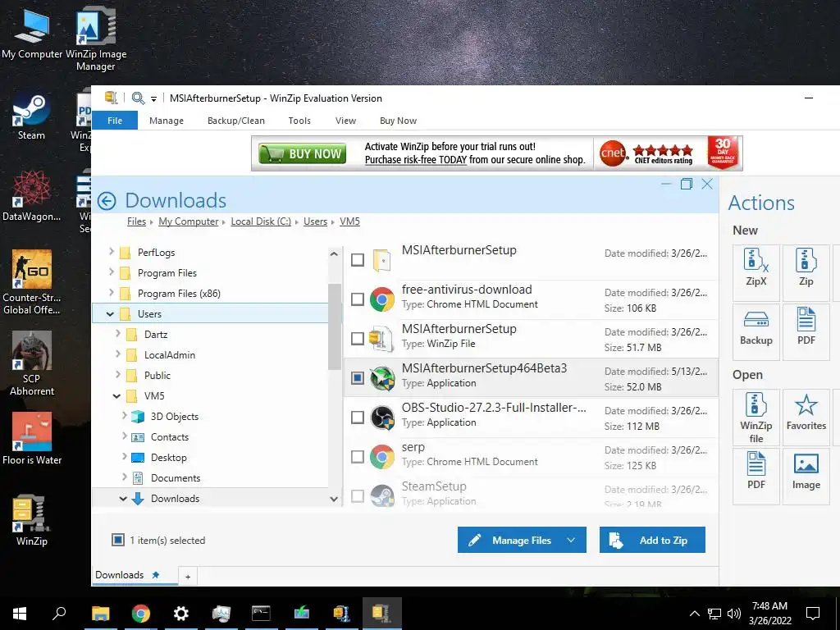Select Documents in folder tree
840x630 pixels.
click(176, 478)
